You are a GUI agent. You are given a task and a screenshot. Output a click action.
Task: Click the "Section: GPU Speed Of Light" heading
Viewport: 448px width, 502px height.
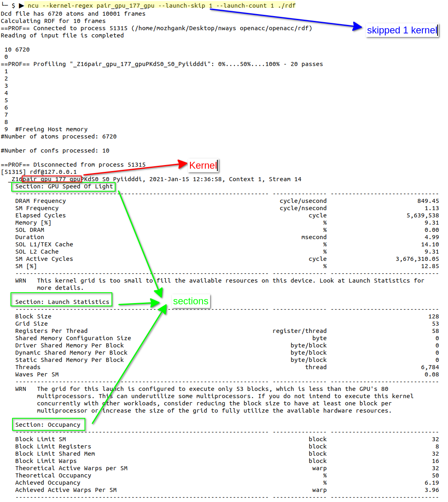64,186
